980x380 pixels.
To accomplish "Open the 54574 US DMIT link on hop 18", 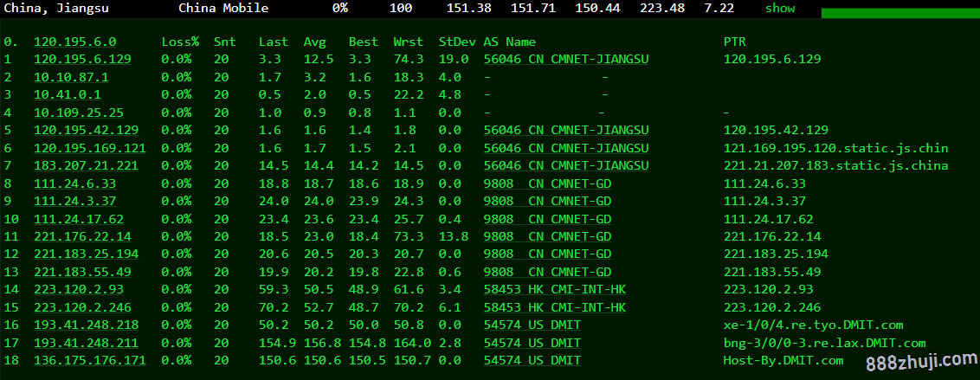I will click(532, 361).
